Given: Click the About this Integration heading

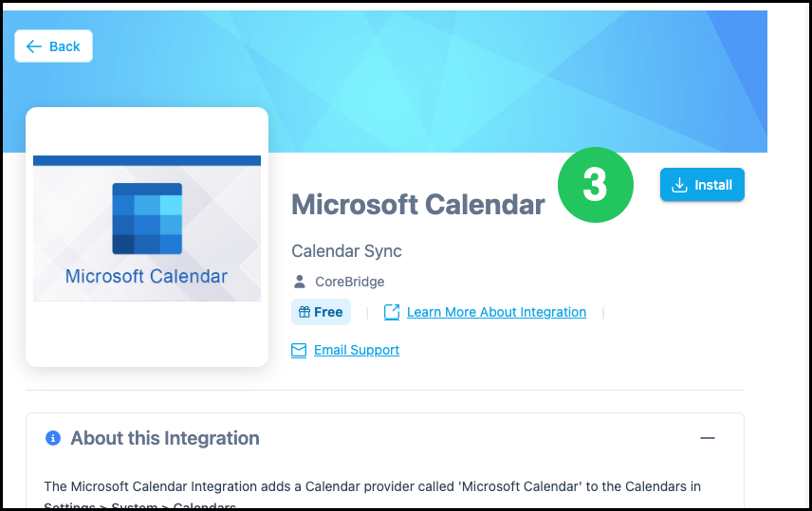Looking at the screenshot, I should 165,438.
